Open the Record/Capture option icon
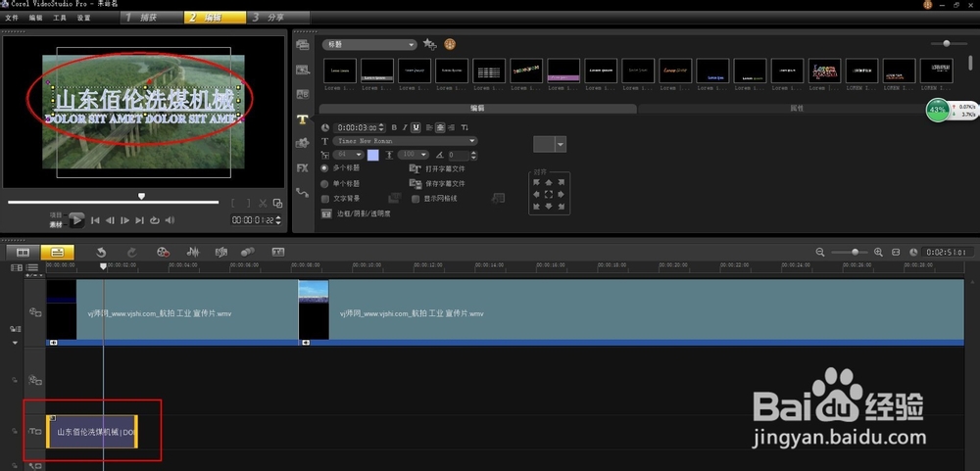 click(x=163, y=252)
